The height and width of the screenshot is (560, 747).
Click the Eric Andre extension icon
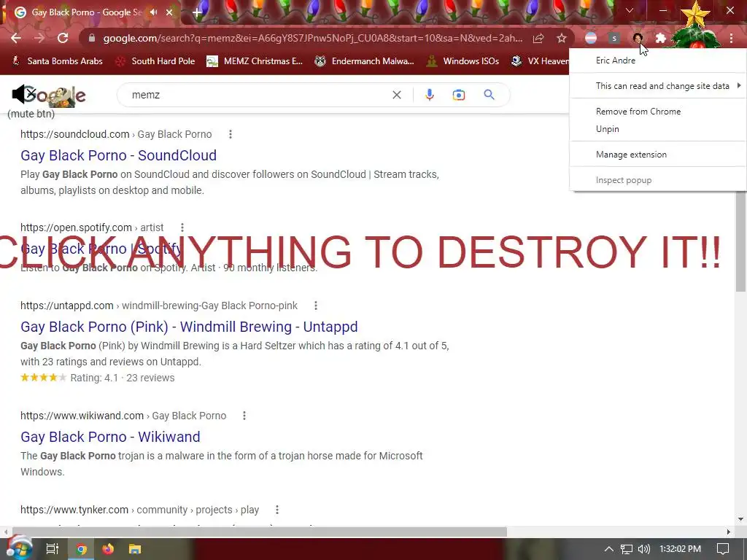pyautogui.click(x=638, y=38)
